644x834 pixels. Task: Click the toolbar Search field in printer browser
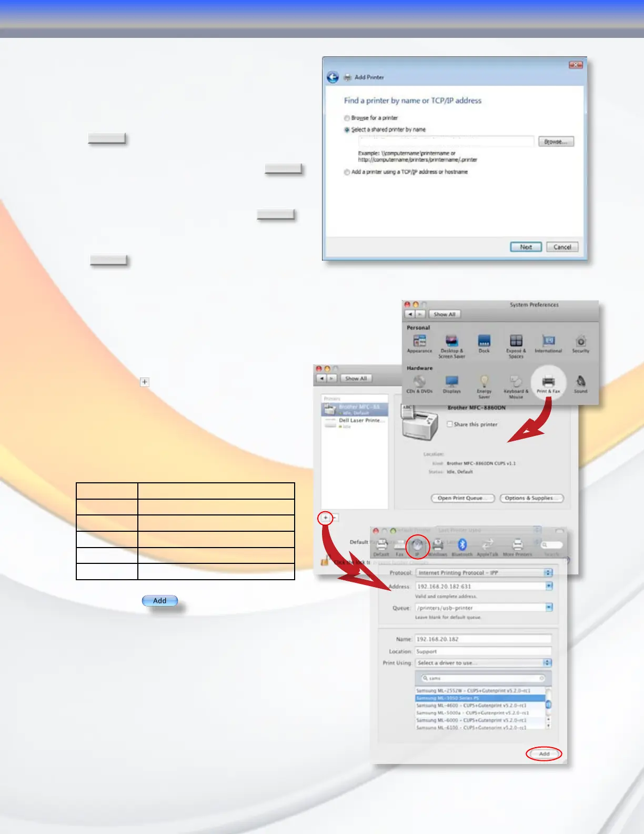click(551, 545)
